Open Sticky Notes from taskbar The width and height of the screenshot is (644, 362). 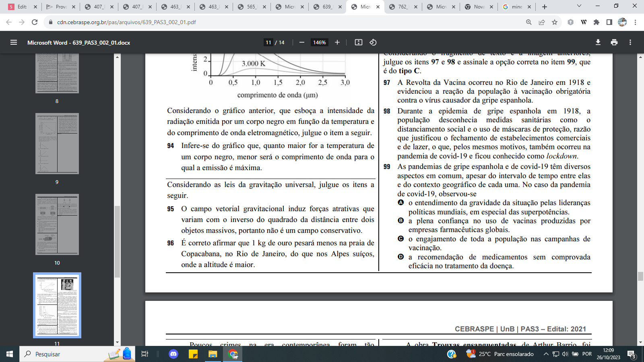tap(193, 354)
